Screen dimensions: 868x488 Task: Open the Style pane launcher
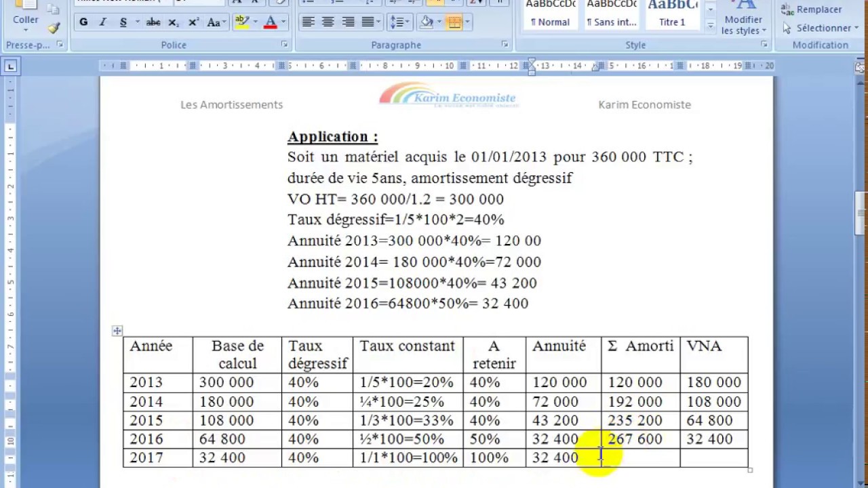[x=764, y=45]
